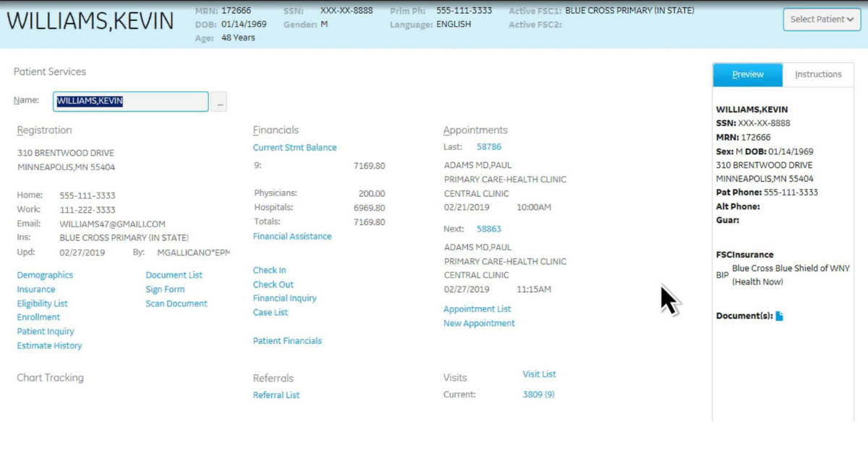Open current visit 3809 (9)
The height and width of the screenshot is (456, 868).
pyautogui.click(x=538, y=394)
